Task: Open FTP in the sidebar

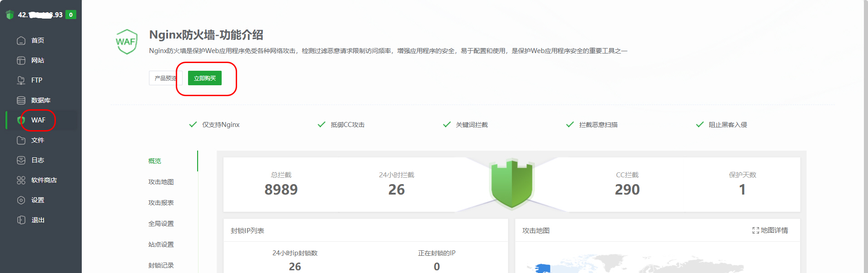Action: pyautogui.click(x=37, y=80)
